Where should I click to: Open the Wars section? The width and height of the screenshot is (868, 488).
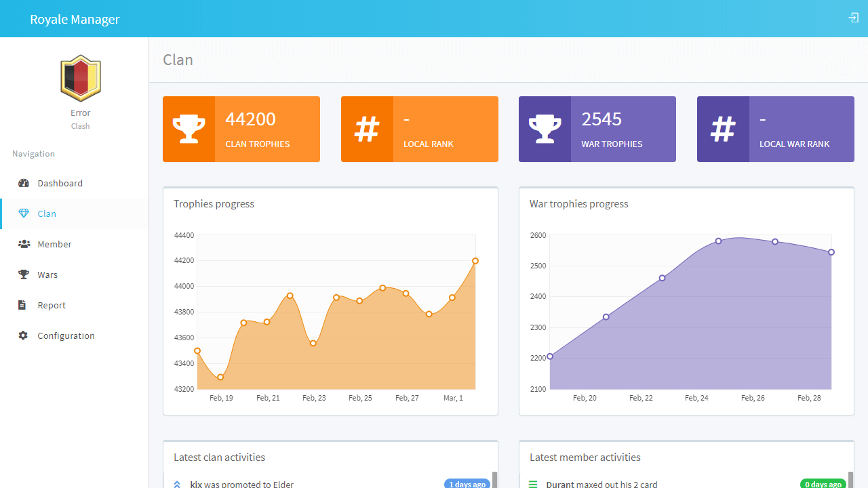47,274
